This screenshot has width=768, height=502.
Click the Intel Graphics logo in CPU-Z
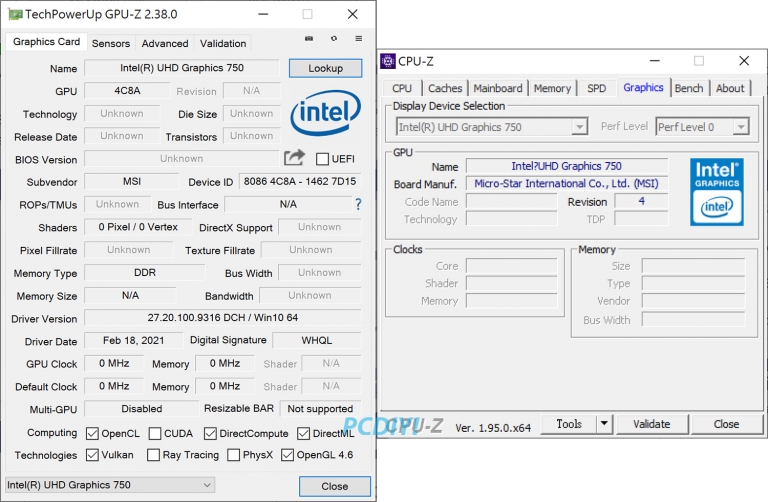[717, 192]
